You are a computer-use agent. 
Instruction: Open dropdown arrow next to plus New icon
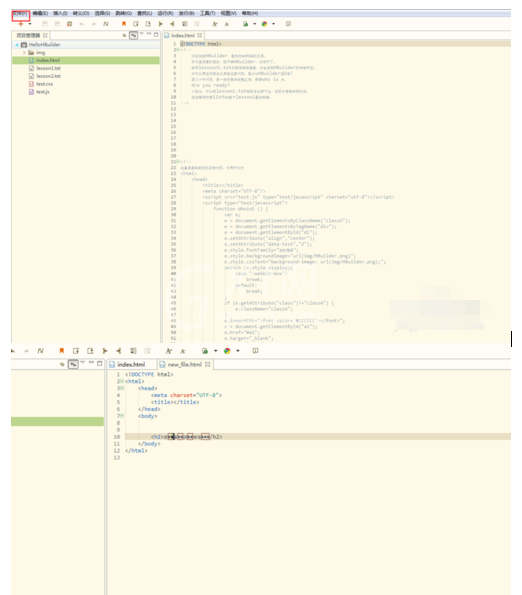[x=30, y=24]
